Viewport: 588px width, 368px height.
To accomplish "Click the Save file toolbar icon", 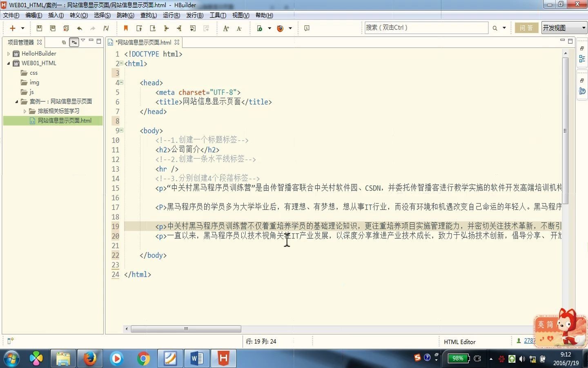I will click(39, 28).
